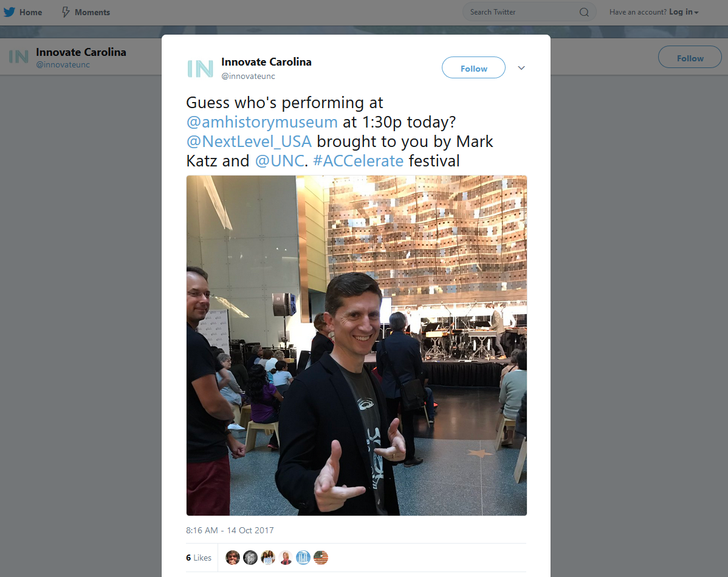Open the #ACCelerate hashtag link
The height and width of the screenshot is (577, 728).
pyautogui.click(x=358, y=161)
